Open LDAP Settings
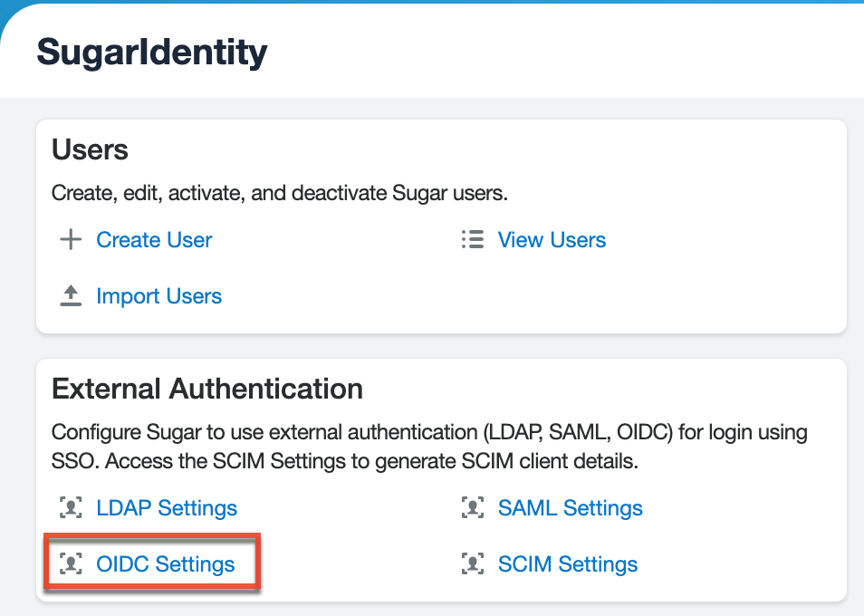This screenshot has height=616, width=864. tap(167, 508)
